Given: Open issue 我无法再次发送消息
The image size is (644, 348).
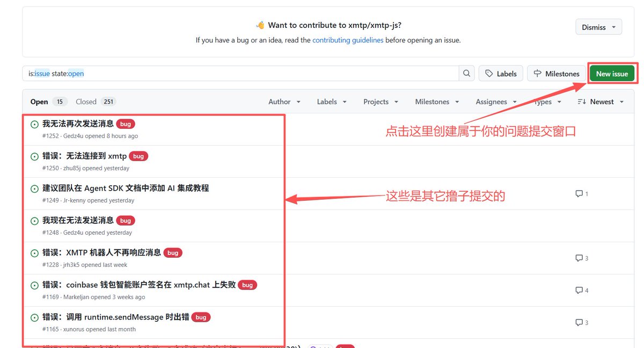Looking at the screenshot, I should point(78,124).
